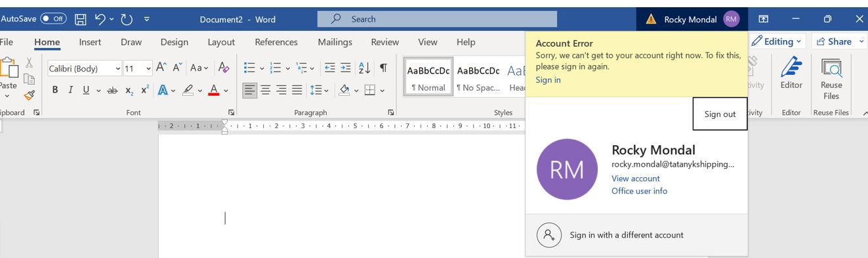The width and height of the screenshot is (868, 258).
Task: Open the View account link
Action: point(636,179)
